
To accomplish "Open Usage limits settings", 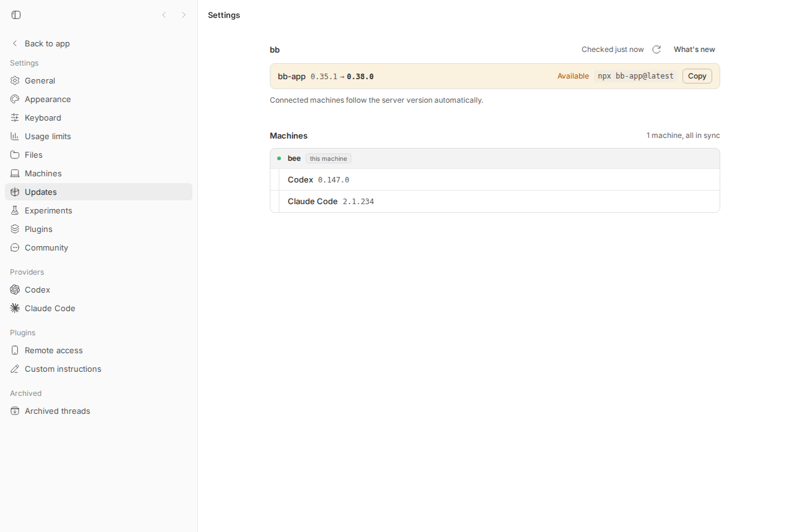I will (98, 136).
